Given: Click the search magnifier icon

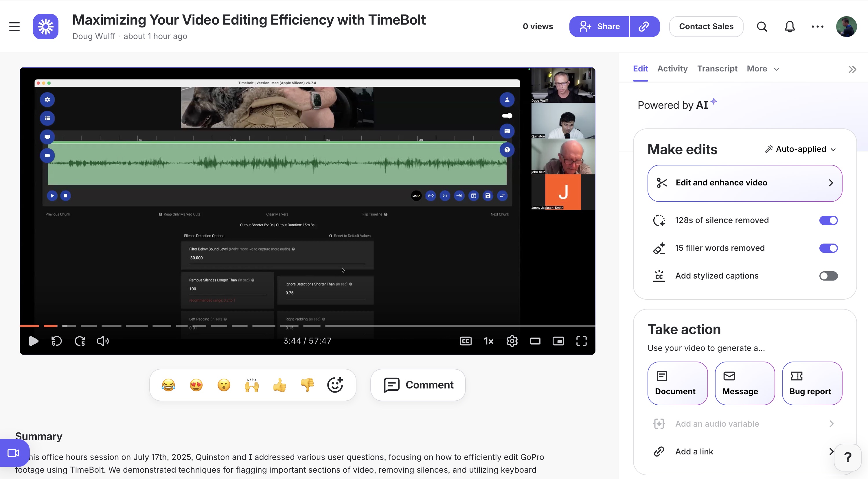Looking at the screenshot, I should pyautogui.click(x=762, y=26).
